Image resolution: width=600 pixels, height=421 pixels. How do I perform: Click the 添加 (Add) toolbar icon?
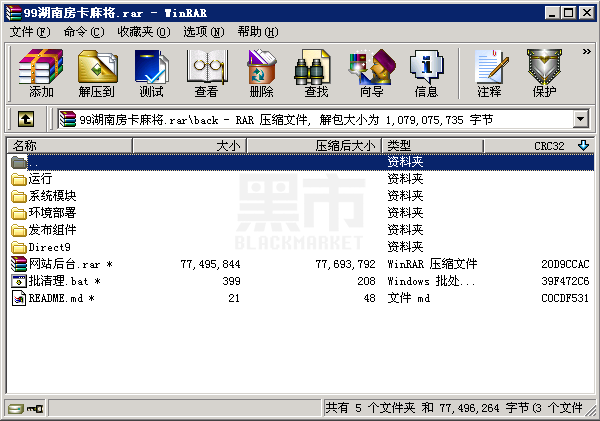pyautogui.click(x=41, y=72)
